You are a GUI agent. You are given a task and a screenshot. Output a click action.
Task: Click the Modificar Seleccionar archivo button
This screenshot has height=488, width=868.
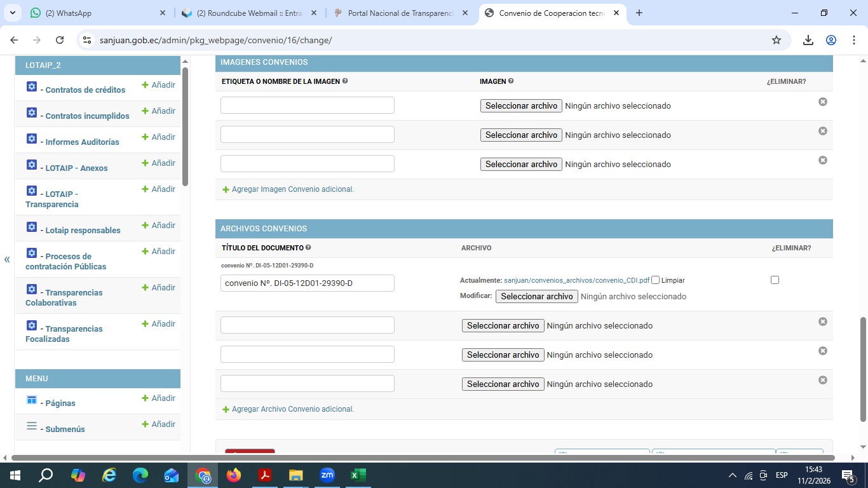coord(536,296)
